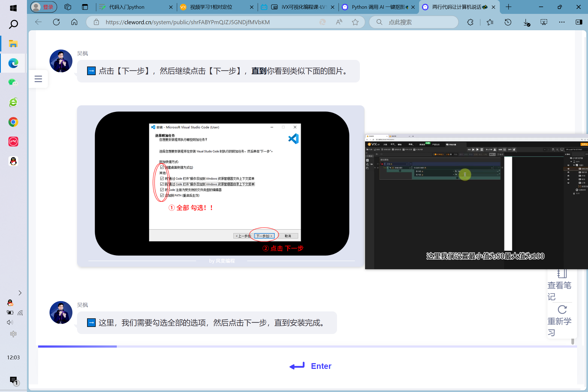Click the 登录 profile button
588x392 pixels.
click(44, 7)
